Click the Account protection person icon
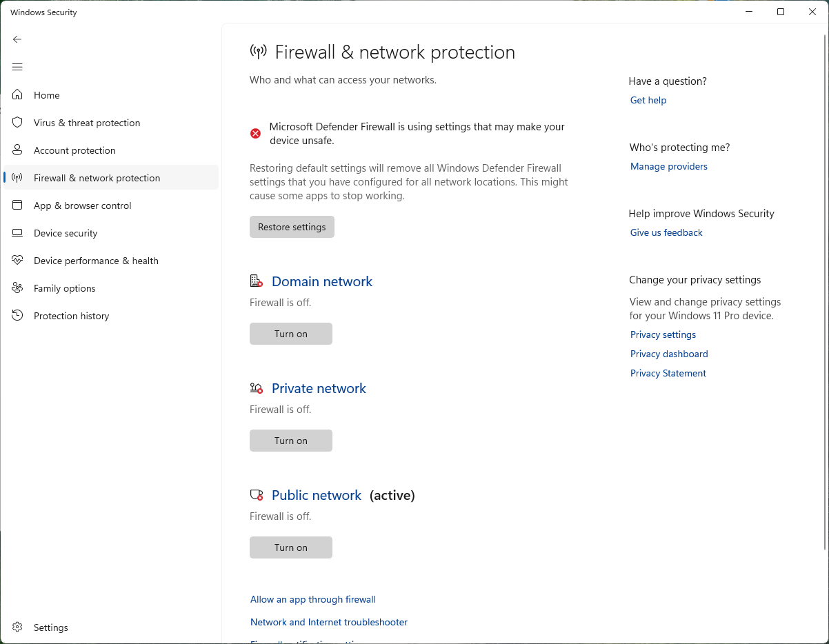Screen dimensions: 829x644 coord(18,150)
